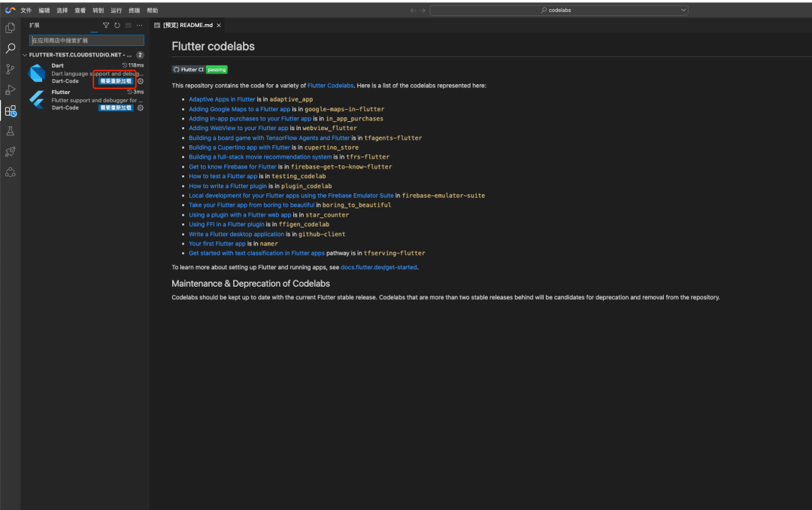Open the 文件 menu
The image size is (812, 510).
(x=26, y=11)
